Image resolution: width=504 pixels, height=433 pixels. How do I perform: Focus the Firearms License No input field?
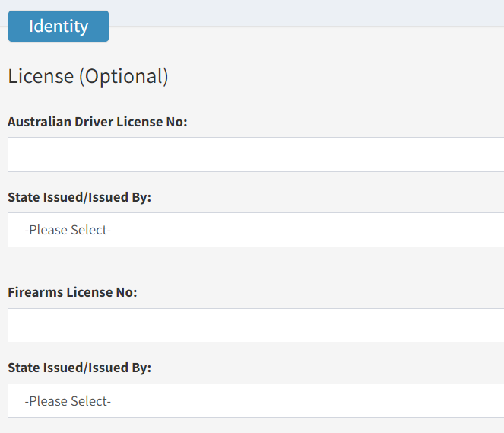click(x=256, y=325)
